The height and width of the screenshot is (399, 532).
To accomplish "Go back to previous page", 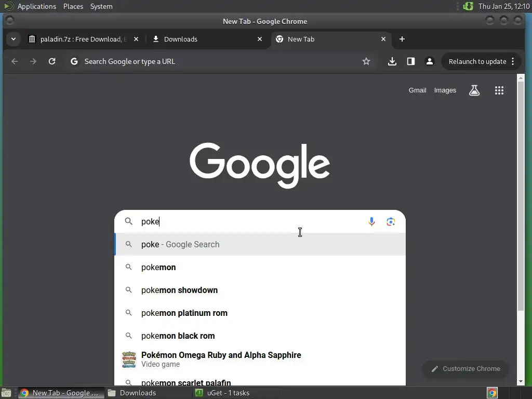I will [x=15, y=61].
